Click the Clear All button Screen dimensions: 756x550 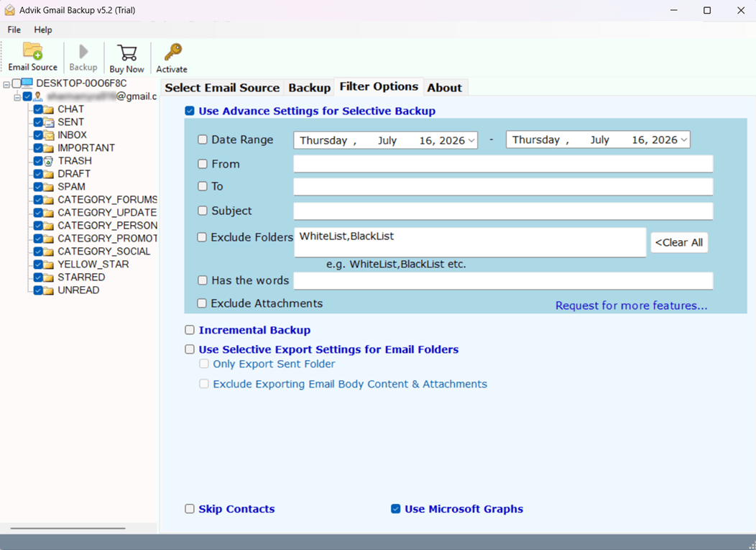pyautogui.click(x=679, y=243)
